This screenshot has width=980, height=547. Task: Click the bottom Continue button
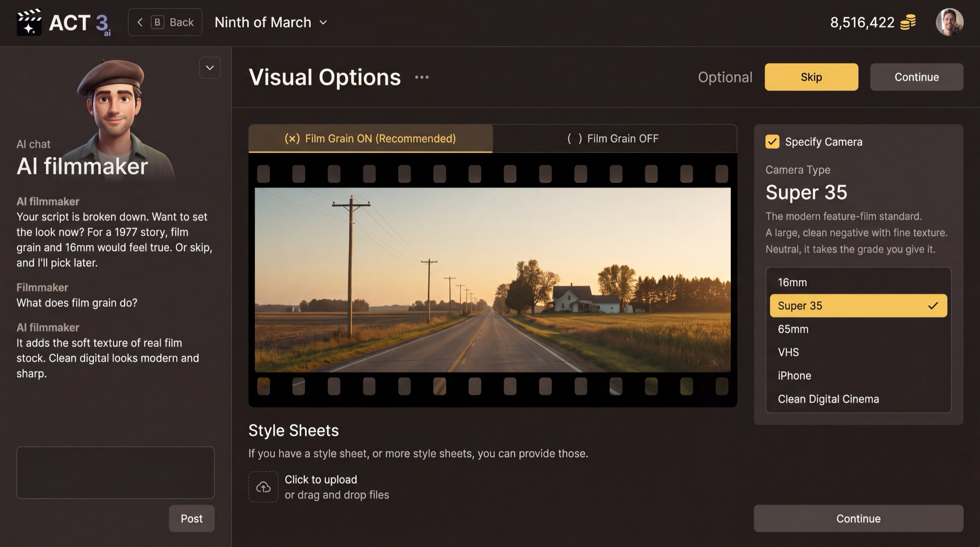pos(858,518)
